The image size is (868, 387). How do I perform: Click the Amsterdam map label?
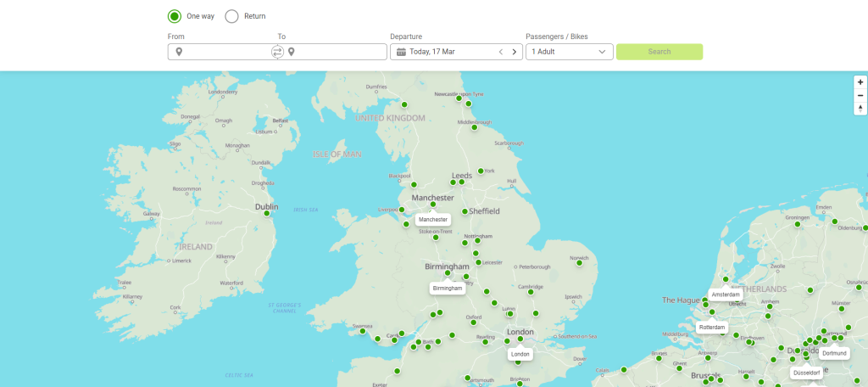click(726, 294)
